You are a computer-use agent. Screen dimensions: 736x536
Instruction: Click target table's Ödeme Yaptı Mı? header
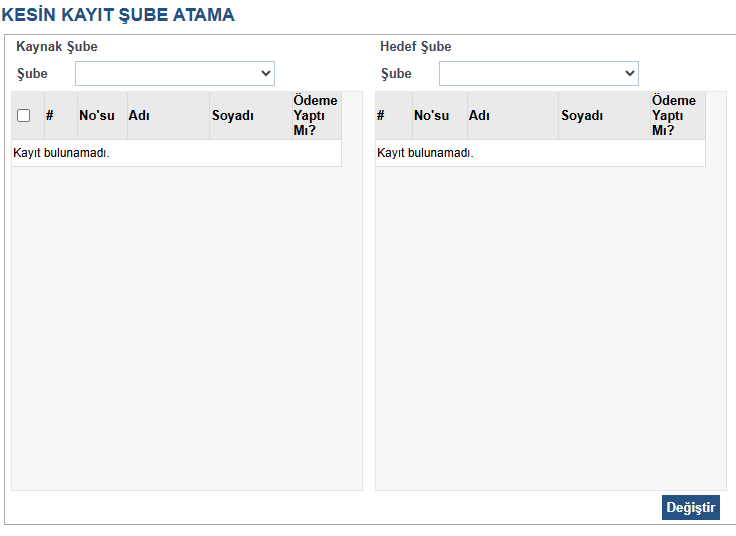(674, 115)
